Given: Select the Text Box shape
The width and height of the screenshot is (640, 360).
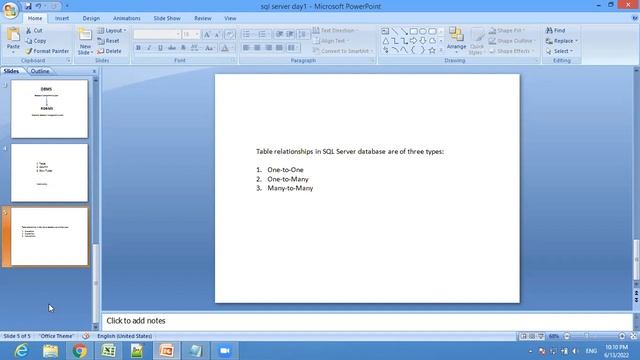Looking at the screenshot, I should click(385, 31).
